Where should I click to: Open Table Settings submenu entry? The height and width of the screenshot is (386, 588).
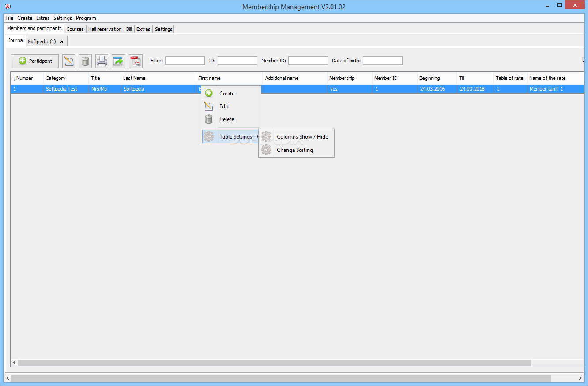coord(231,137)
